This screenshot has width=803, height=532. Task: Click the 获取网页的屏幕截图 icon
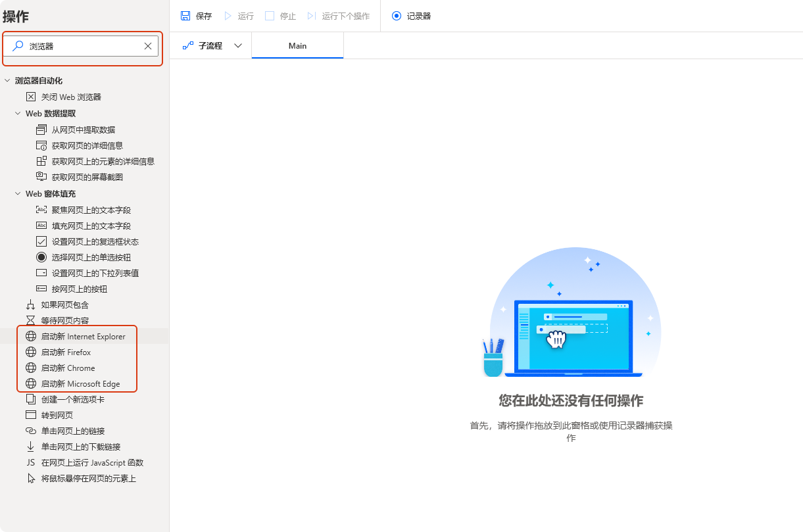41,177
